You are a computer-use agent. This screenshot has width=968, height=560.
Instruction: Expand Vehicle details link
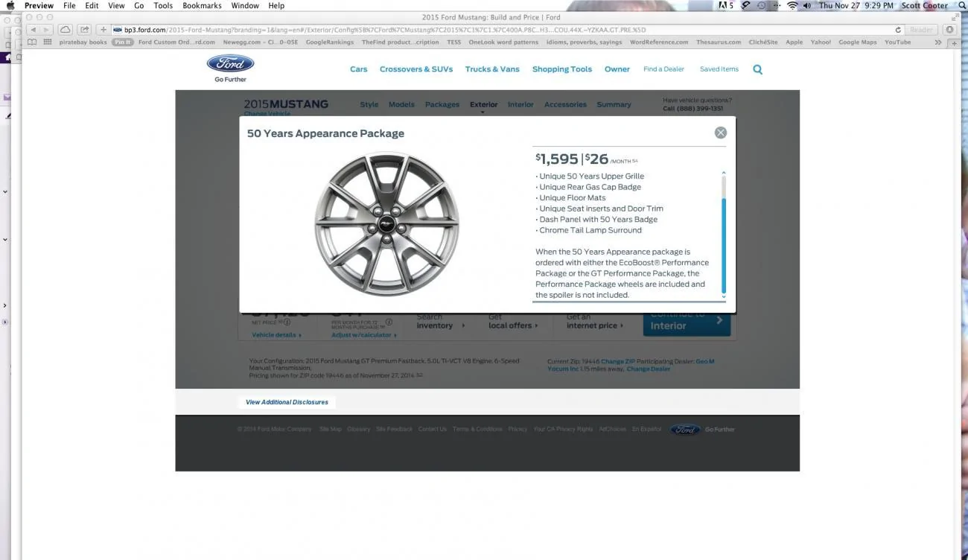tap(277, 335)
